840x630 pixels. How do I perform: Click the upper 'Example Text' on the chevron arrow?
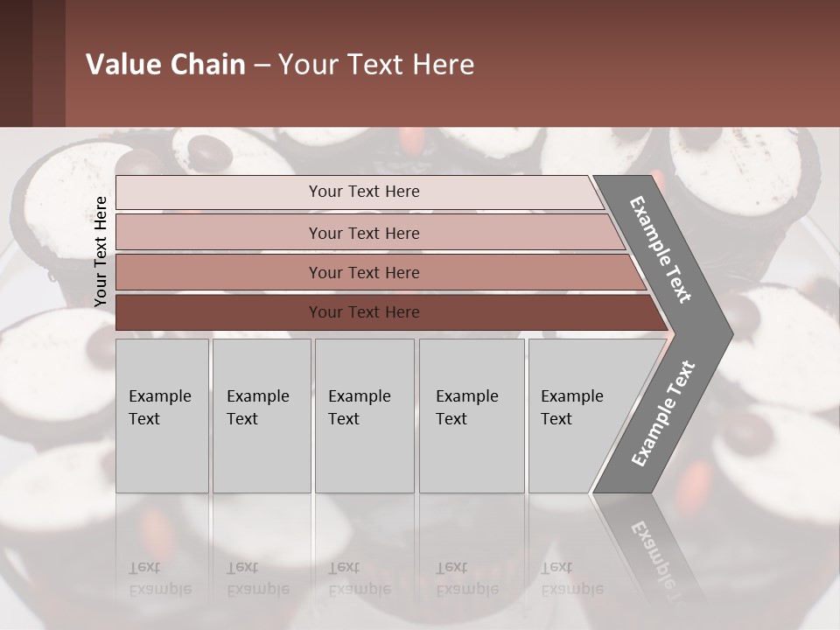[660, 249]
